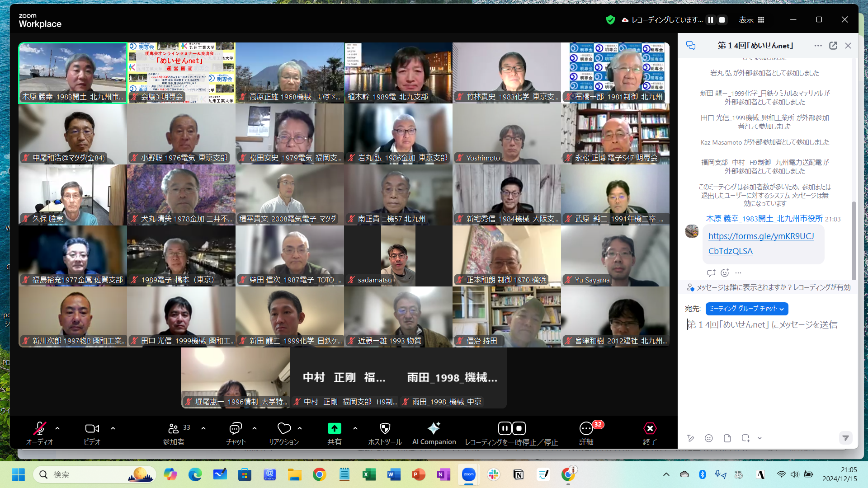Expand audio options arrow next to オーディオ
This screenshot has width=868, height=488.
pyautogui.click(x=57, y=428)
